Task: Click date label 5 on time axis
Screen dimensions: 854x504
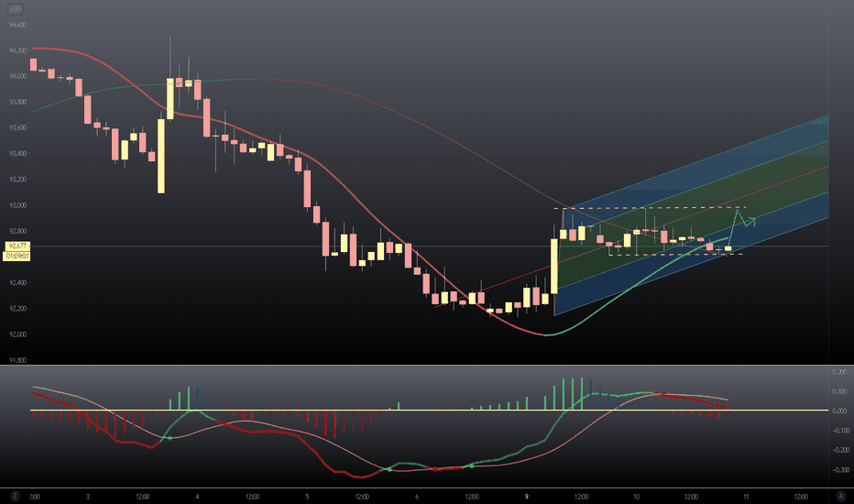Action: (307, 497)
